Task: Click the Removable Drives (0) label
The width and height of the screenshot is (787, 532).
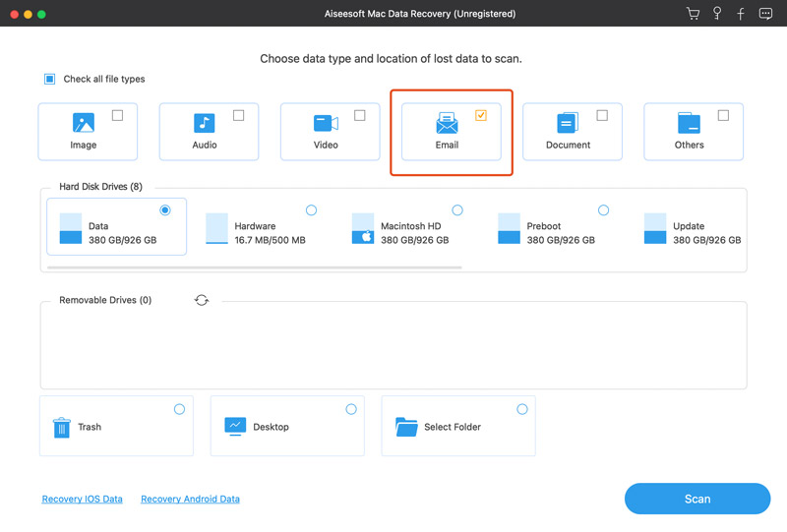Action: coord(105,300)
